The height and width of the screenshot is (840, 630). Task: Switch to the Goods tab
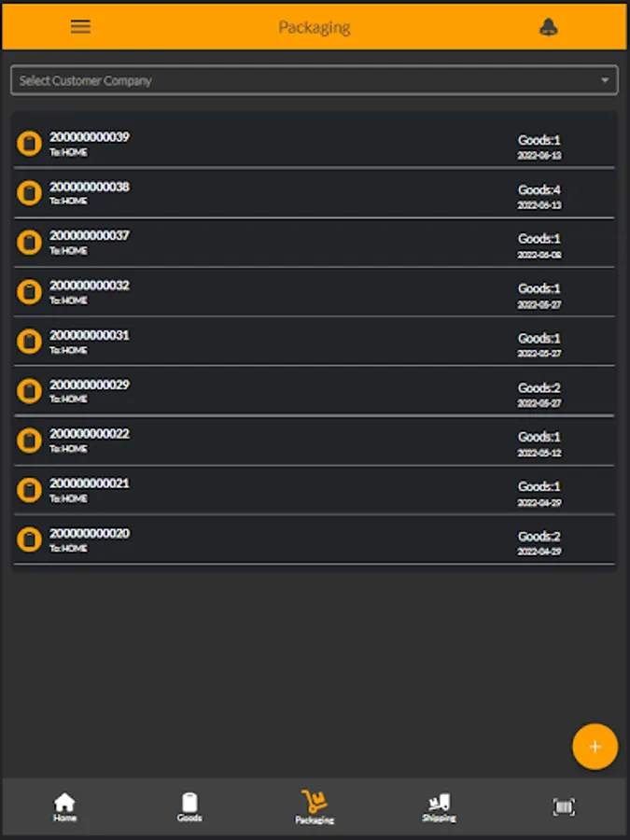click(x=189, y=807)
